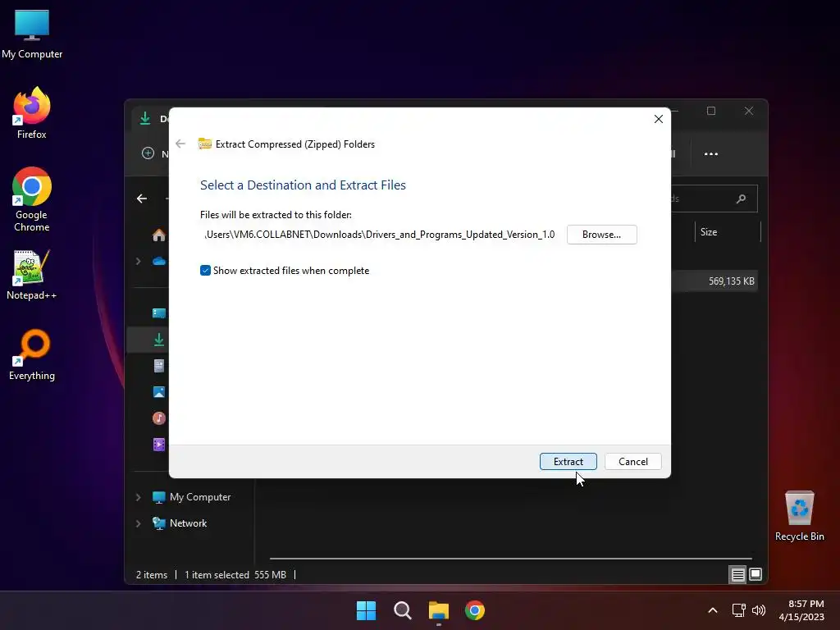
Task: Sort by the Size column header
Action: [728, 232]
